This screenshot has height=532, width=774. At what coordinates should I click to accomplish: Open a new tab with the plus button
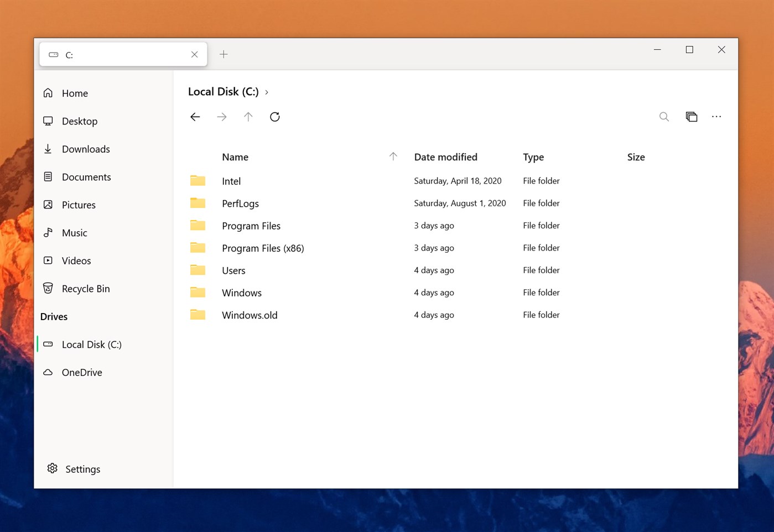224,54
